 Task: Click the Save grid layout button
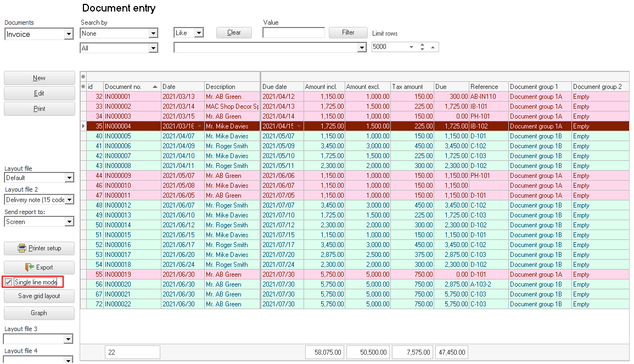(40, 296)
